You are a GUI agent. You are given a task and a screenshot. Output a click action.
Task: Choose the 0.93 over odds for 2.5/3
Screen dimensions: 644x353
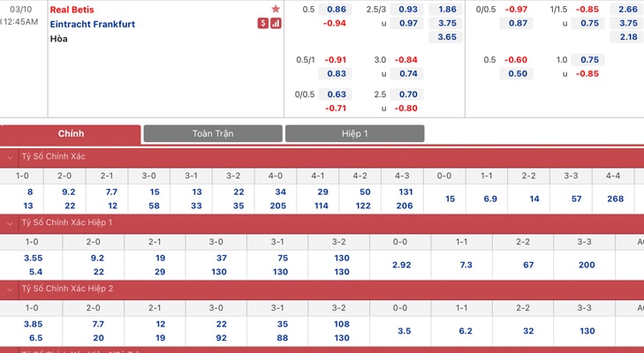(408, 9)
